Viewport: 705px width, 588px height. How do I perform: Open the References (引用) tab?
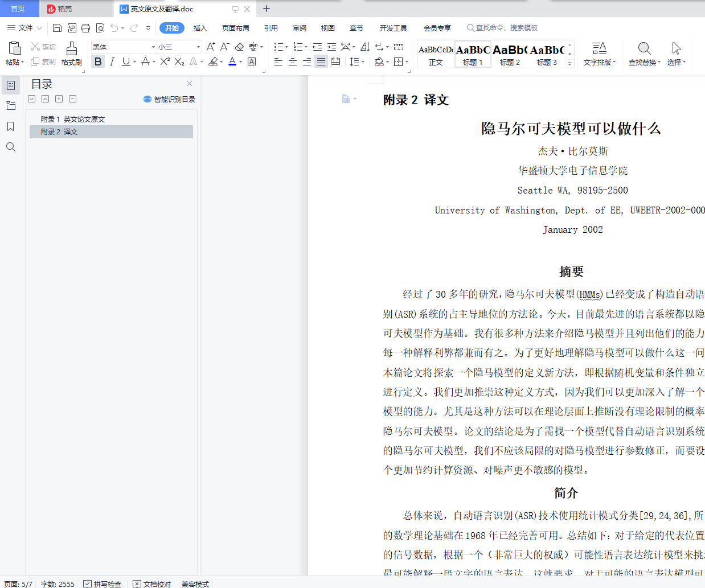tap(271, 28)
